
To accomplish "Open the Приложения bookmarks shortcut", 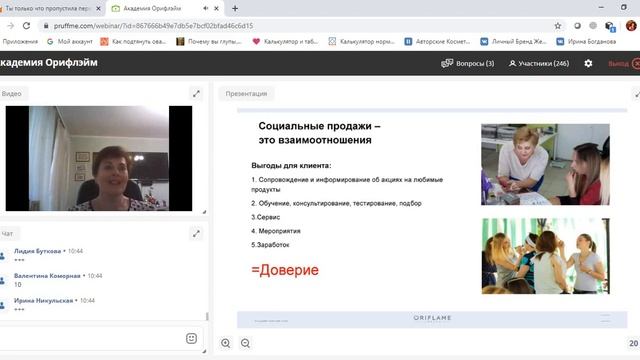I will (20, 42).
